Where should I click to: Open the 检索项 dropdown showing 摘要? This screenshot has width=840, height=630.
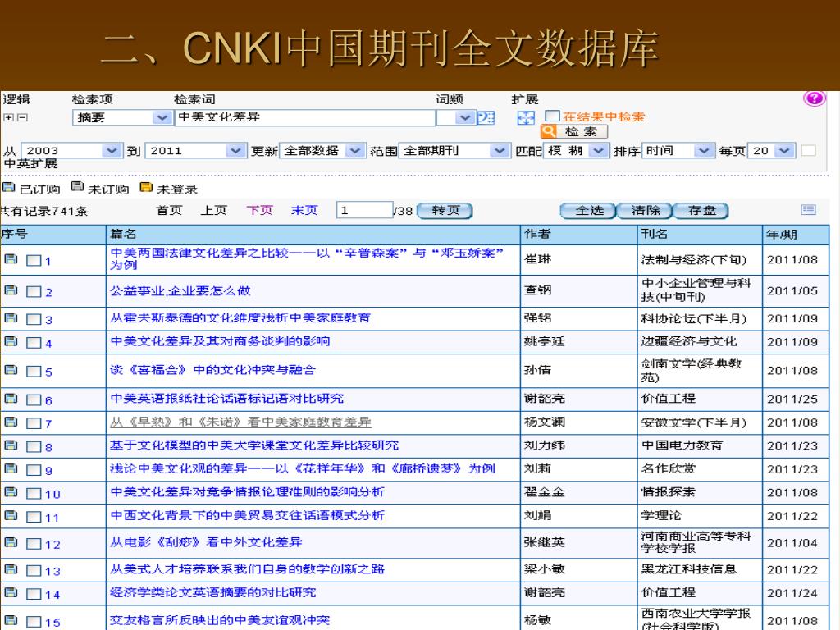click(x=121, y=117)
